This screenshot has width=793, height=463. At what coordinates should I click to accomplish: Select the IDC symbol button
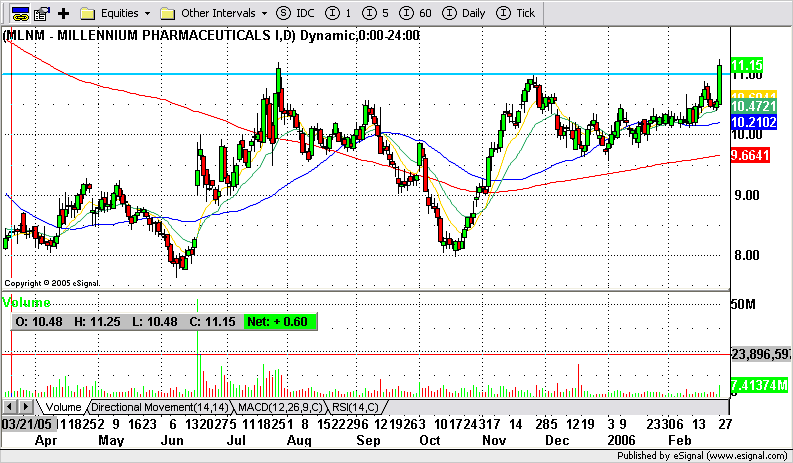tap(295, 13)
